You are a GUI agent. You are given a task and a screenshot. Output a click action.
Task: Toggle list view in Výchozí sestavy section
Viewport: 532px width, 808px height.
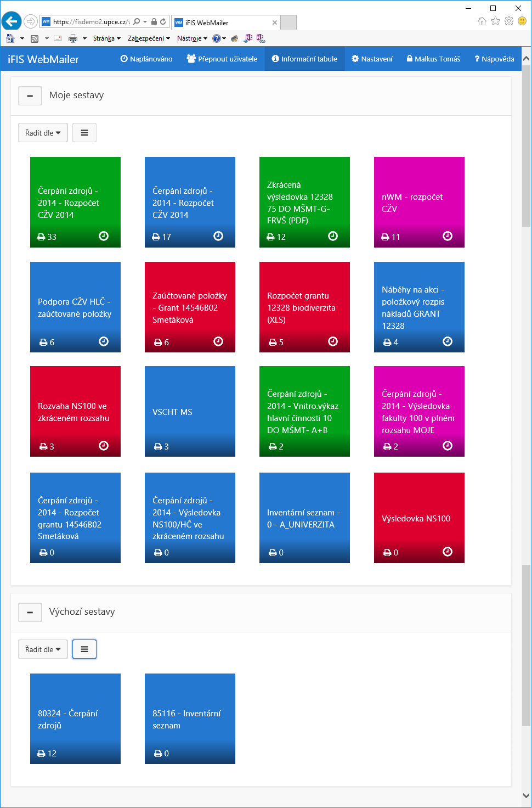tap(84, 649)
